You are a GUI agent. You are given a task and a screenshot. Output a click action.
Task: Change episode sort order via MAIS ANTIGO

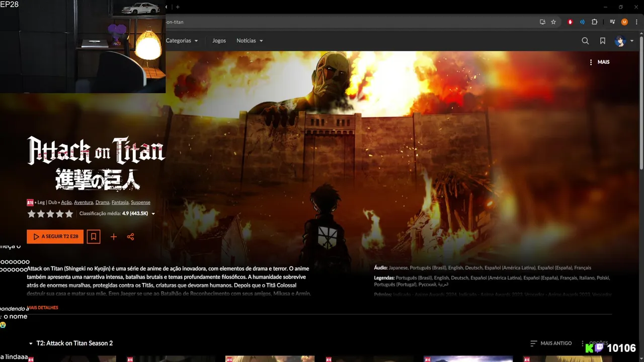551,343
